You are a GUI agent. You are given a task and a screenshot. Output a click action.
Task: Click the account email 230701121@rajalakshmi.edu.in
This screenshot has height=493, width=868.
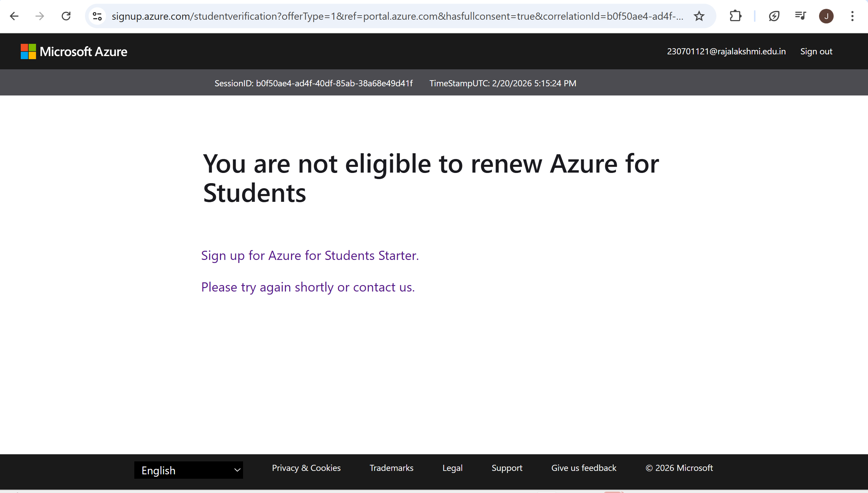coord(726,51)
